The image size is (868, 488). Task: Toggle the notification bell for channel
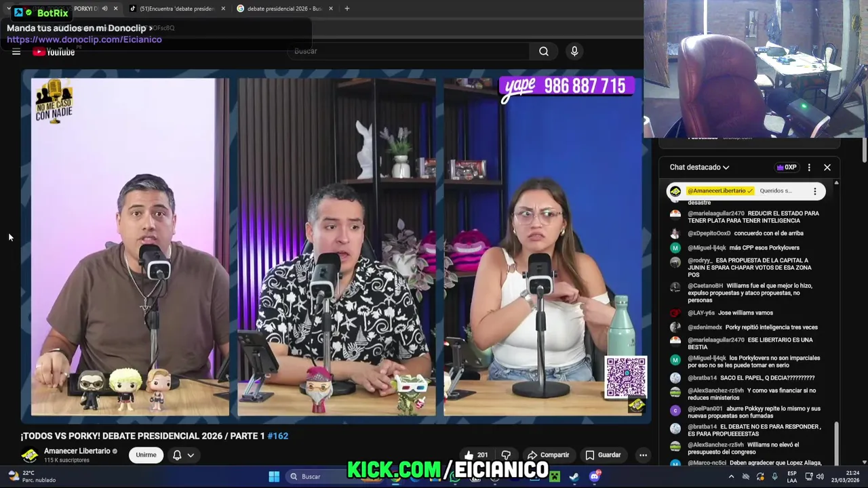coord(177,455)
